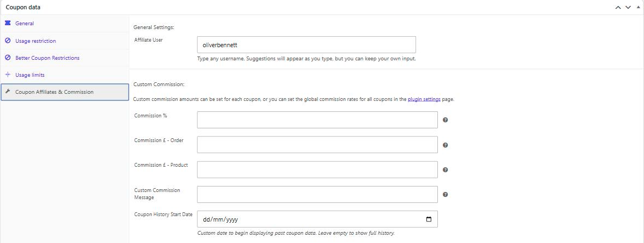Select Coupon Affiliates & Commission tab
The width and height of the screenshot is (644, 243).
tap(65, 92)
